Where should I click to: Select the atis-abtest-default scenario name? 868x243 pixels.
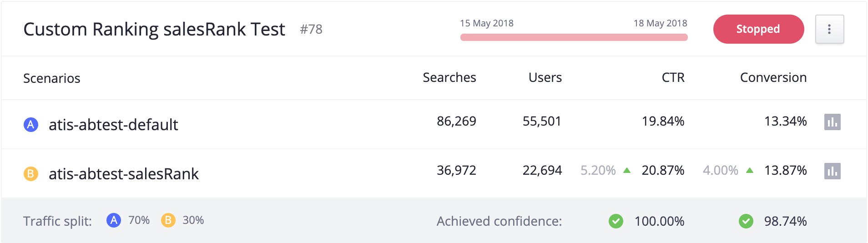pos(113,124)
